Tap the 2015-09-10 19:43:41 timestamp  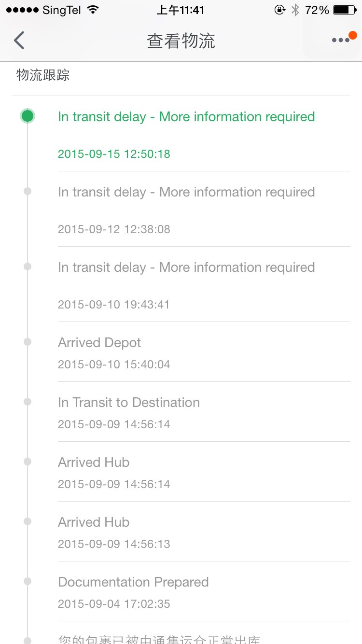114,305
